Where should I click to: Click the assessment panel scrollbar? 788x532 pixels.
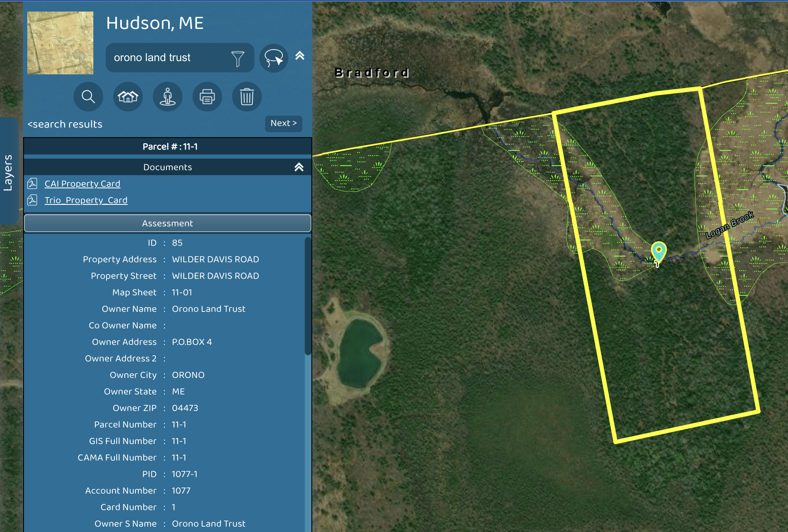(308, 296)
